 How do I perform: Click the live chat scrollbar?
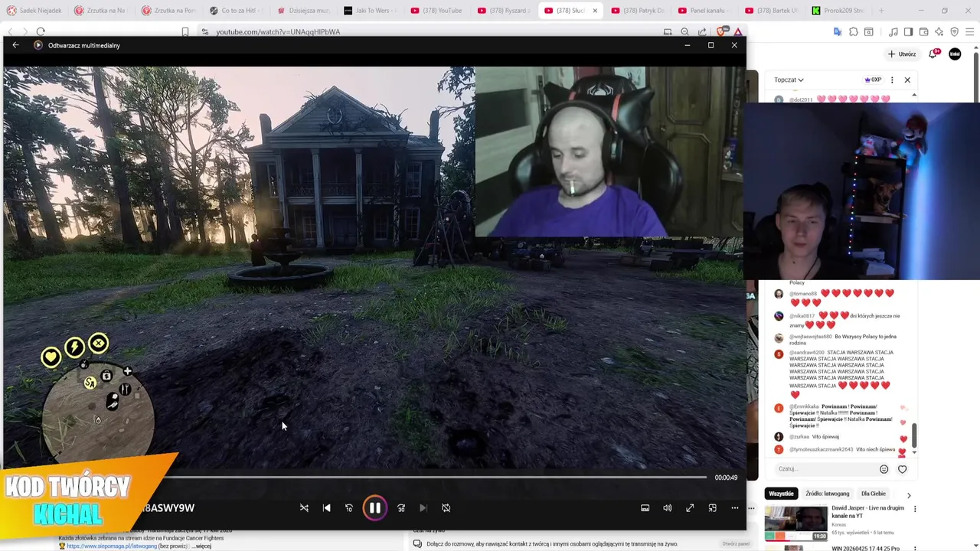pos(913,435)
